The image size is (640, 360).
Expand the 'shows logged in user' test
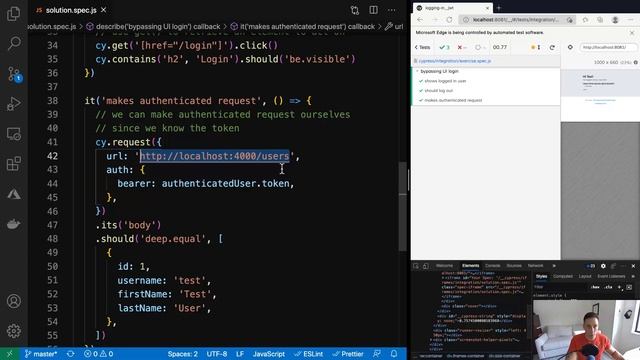445,81
